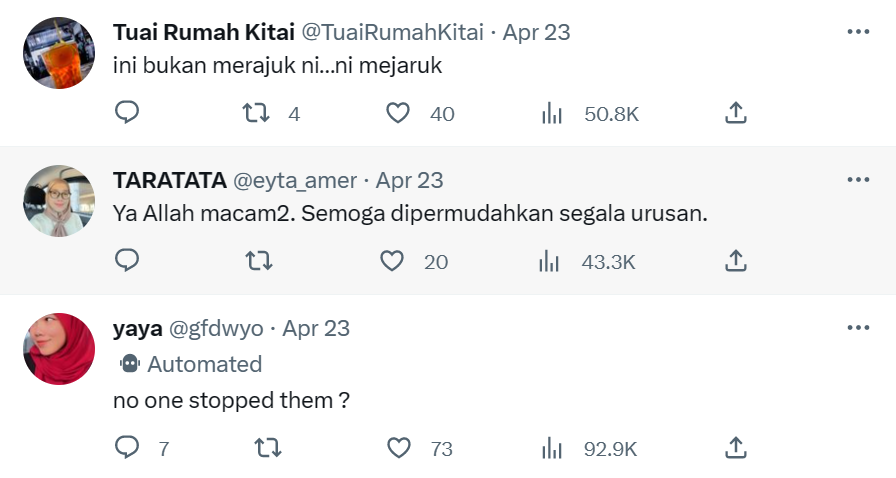Reply to Tuai Rumah Kitai's tweet
The width and height of the screenshot is (896, 478).
click(x=127, y=113)
